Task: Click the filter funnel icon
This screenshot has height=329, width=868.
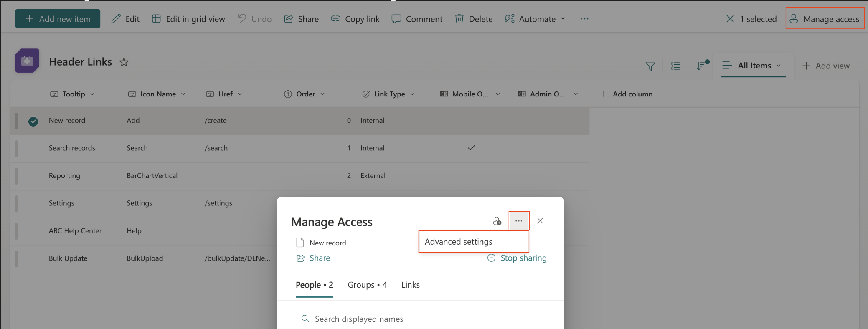Action: coord(650,66)
